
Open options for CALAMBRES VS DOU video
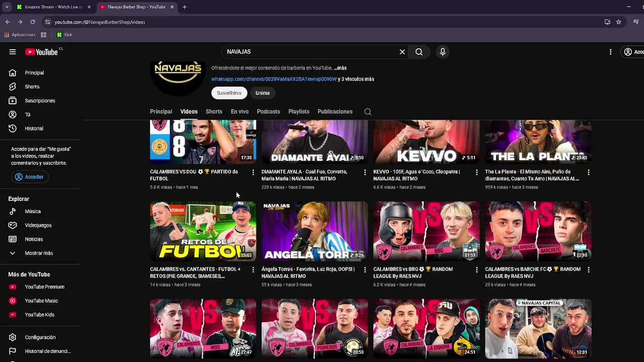[x=253, y=172]
